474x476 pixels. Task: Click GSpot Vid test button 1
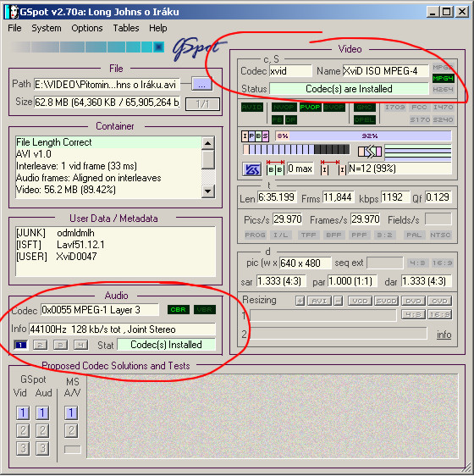pyautogui.click(x=23, y=412)
